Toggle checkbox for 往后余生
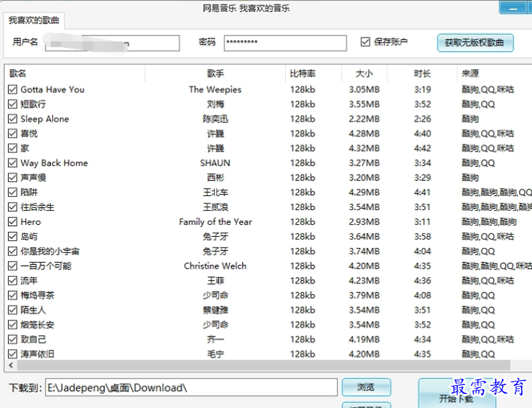 (13, 207)
